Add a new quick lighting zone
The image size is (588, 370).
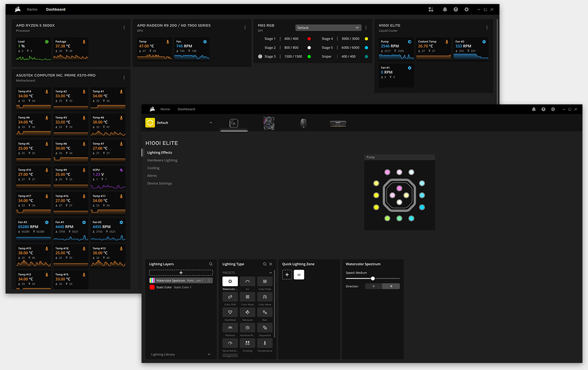coord(287,275)
